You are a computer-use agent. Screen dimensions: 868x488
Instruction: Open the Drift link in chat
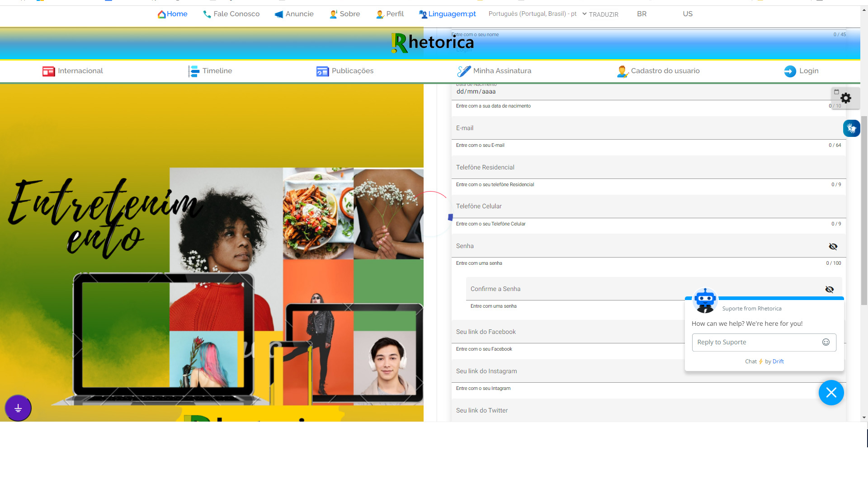(x=778, y=361)
